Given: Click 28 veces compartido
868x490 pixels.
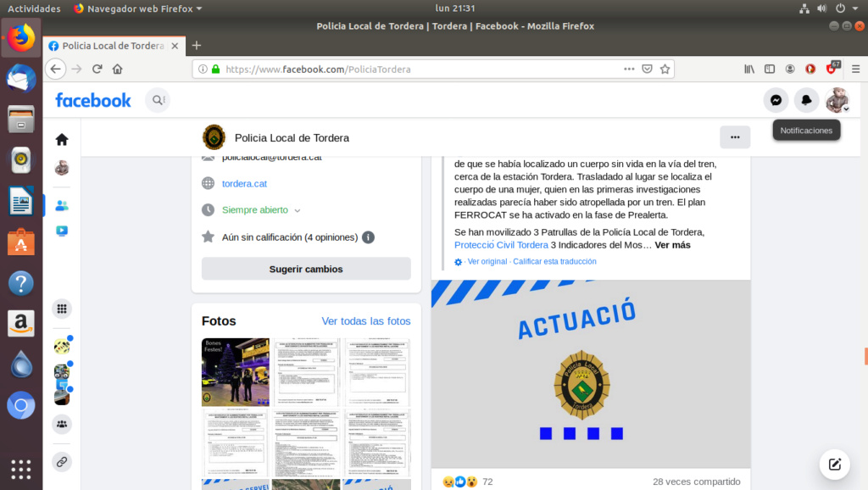Looking at the screenshot, I should pyautogui.click(x=697, y=482).
